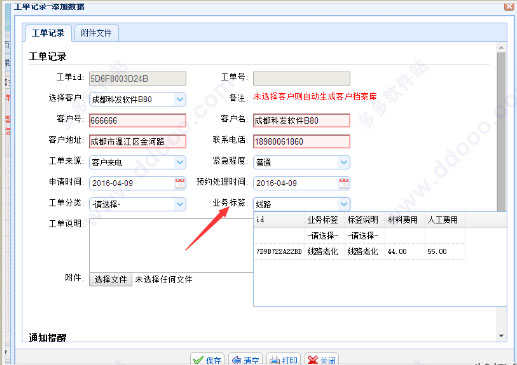517x365 pixels.
Task: Click the 人工费用 column header
Action: tap(443, 220)
